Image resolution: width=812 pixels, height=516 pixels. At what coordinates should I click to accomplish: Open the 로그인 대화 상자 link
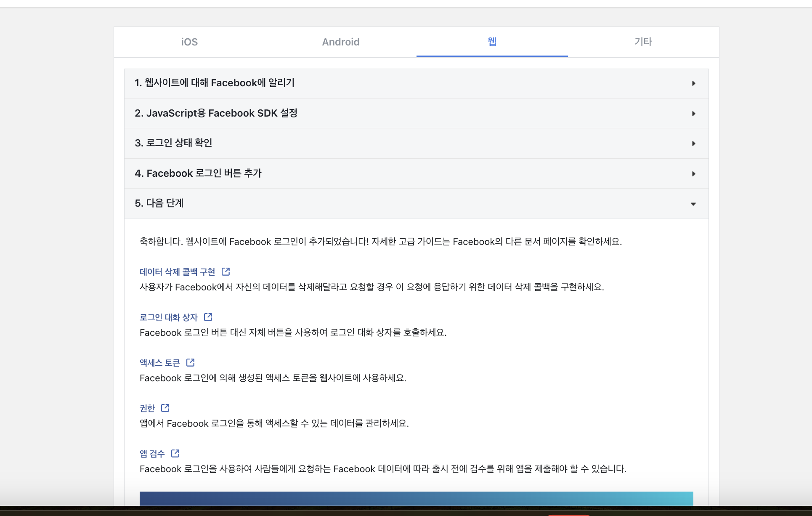168,317
